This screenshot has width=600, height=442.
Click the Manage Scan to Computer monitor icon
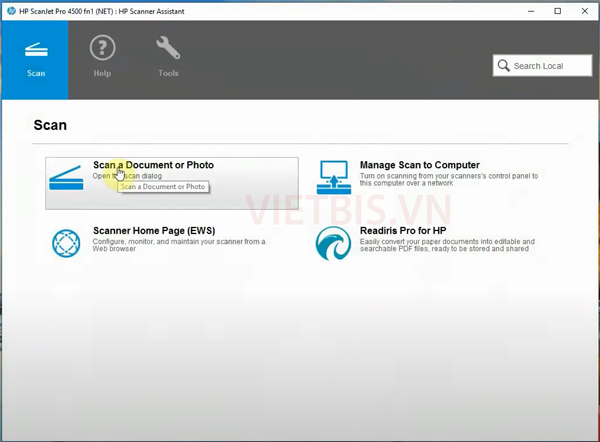coord(333,177)
